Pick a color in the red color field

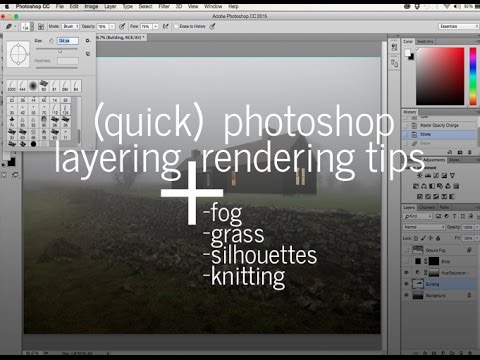coord(440,76)
